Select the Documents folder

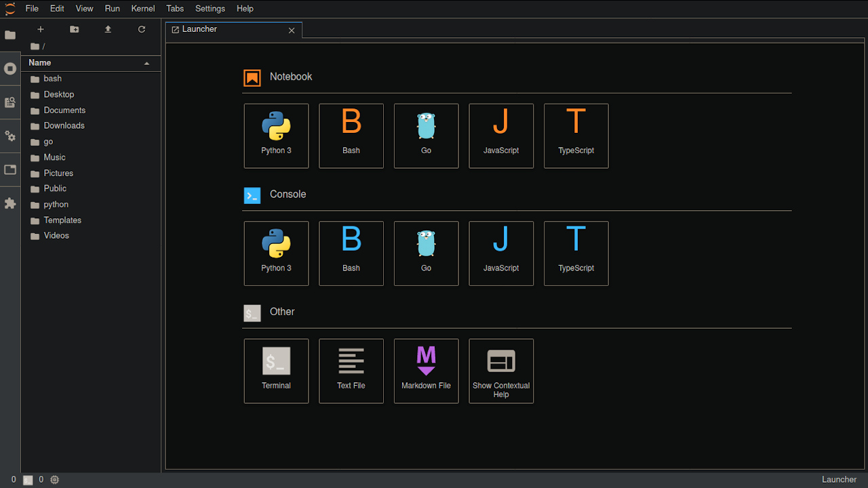[x=91, y=110]
